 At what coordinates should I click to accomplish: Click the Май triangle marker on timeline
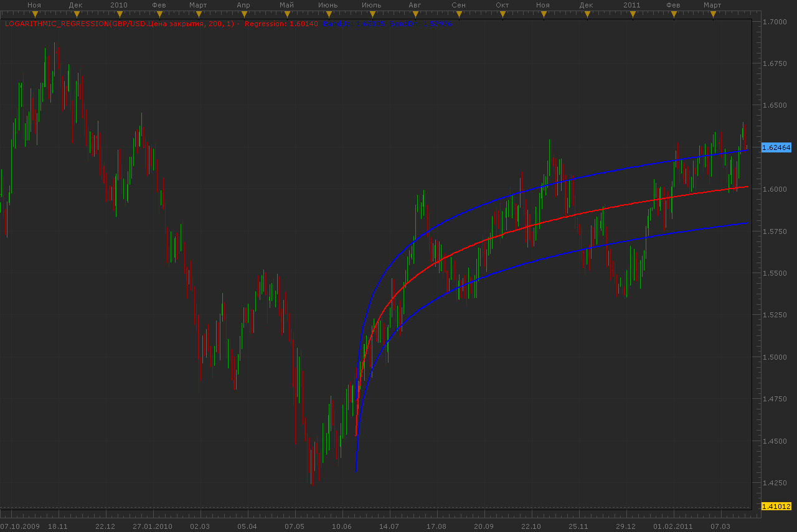pyautogui.click(x=286, y=13)
